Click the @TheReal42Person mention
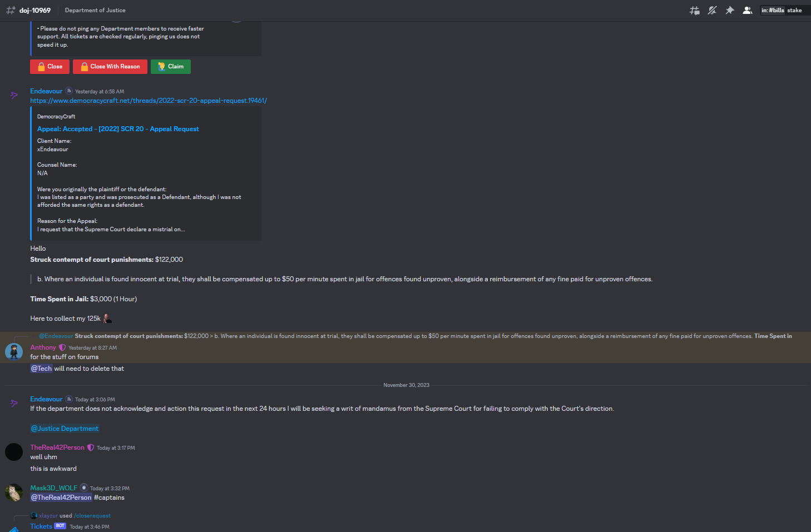 point(61,498)
